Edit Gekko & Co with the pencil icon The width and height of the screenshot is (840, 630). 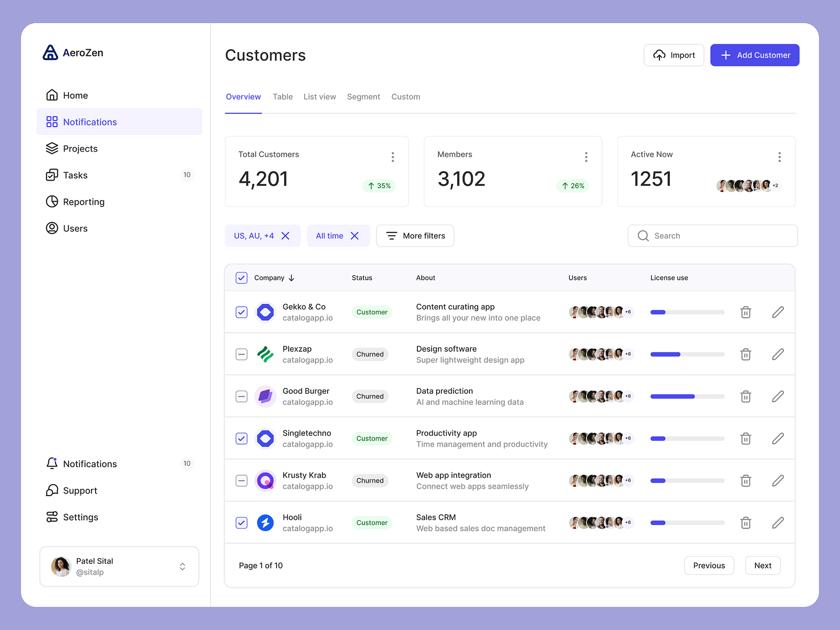click(778, 312)
